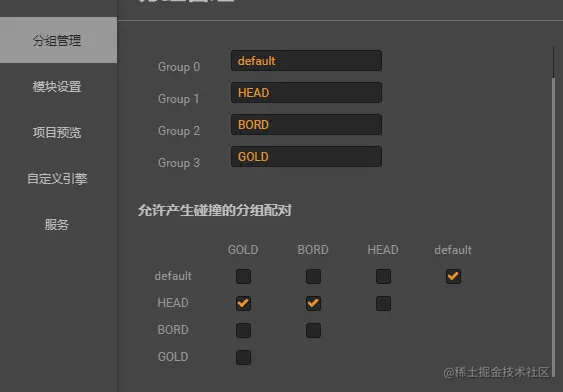Click the 'Group 3' label
The height and width of the screenshot is (392, 563).
179,163
